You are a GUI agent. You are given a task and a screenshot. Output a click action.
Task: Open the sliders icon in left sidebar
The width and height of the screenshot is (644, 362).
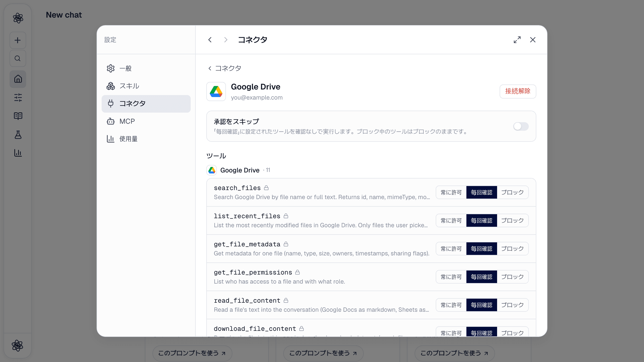coord(18,98)
